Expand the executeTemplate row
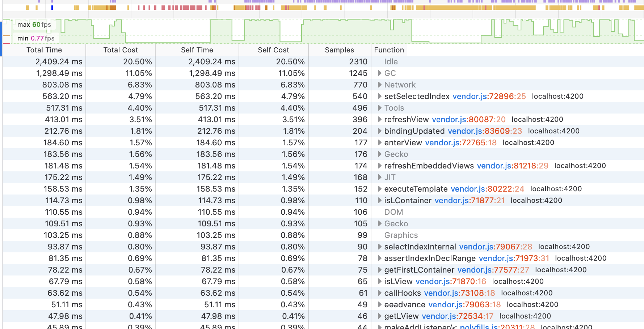Screen dimensions: 644x329 379,189
